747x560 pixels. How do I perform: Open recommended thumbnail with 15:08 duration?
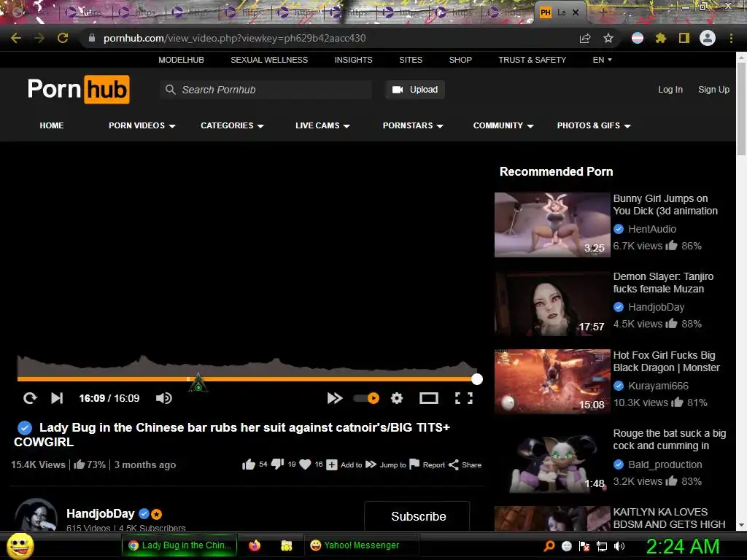point(552,381)
